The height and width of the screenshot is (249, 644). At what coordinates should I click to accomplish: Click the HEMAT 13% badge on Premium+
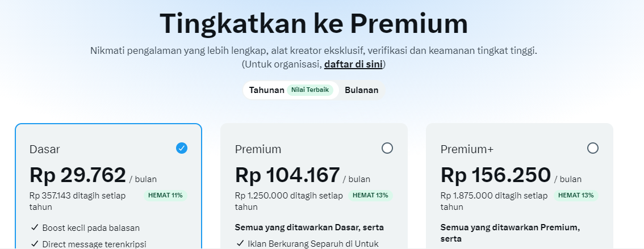click(576, 195)
